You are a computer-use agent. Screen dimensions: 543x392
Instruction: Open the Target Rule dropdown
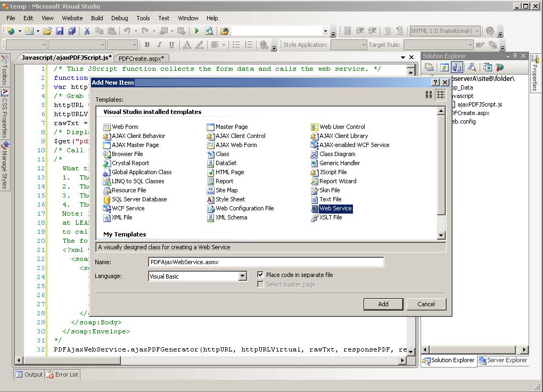pos(470,45)
